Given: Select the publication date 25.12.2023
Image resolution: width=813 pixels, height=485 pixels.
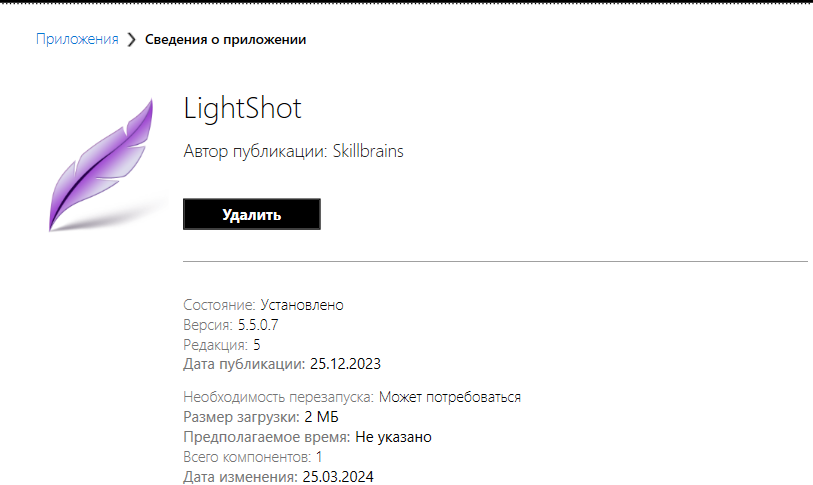Looking at the screenshot, I should 345,363.
